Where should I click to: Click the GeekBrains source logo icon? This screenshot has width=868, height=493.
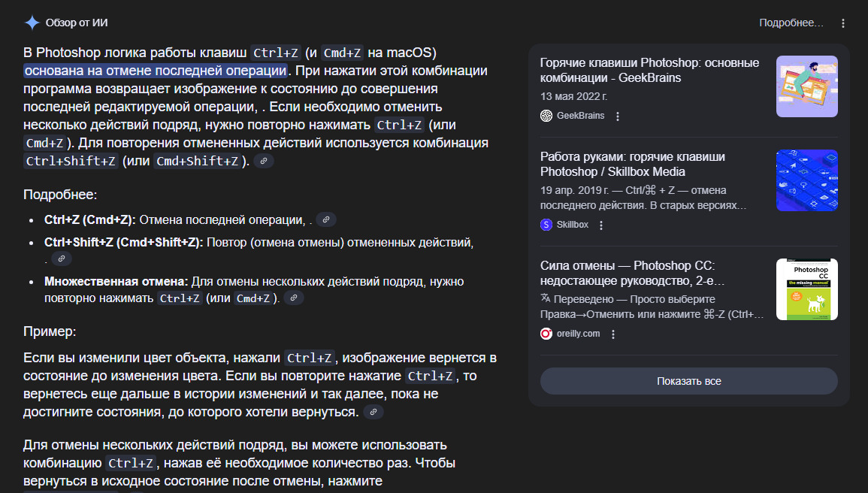(546, 116)
